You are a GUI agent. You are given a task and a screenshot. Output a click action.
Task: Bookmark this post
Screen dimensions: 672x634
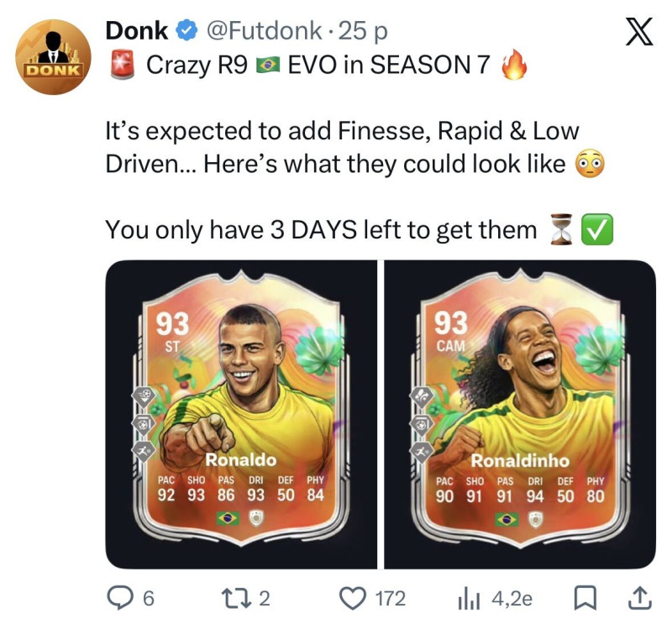pos(585,599)
